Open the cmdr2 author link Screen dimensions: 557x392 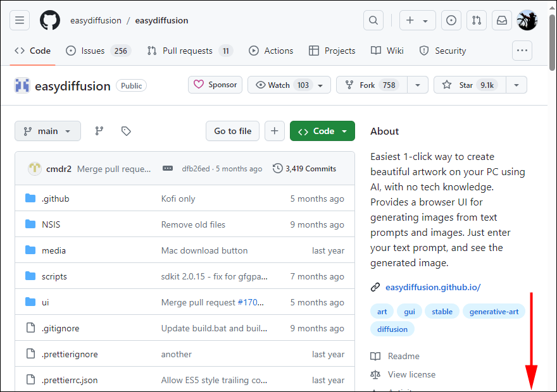59,169
